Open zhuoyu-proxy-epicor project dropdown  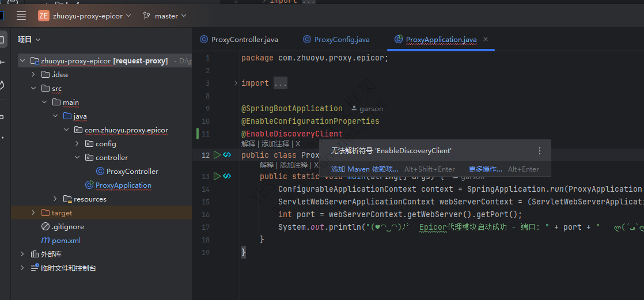pos(92,16)
